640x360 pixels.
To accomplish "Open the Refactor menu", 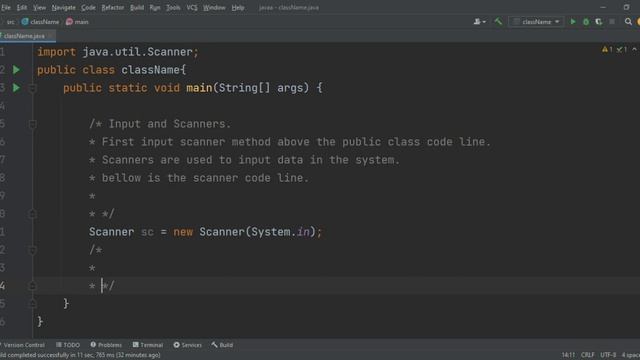I will point(113,7).
